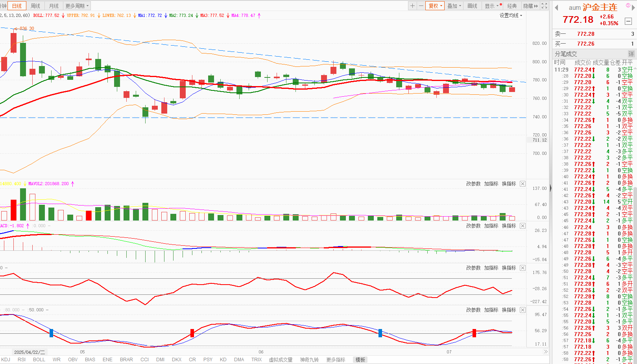Click 改参数 in MACD panel
This screenshot has height=364, width=637.
(x=473, y=226)
